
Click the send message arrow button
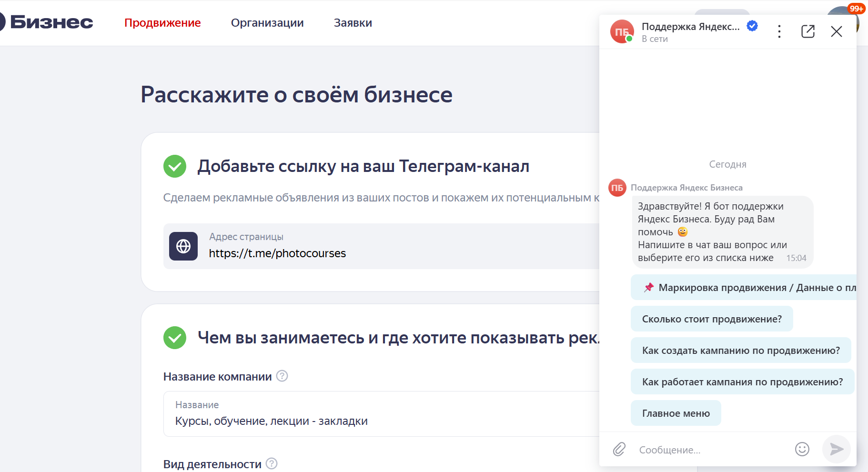pos(836,449)
